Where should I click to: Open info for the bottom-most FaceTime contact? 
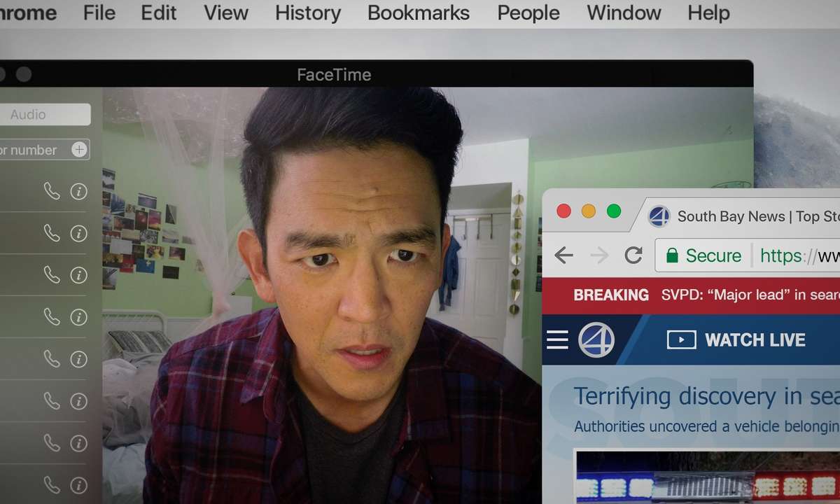pos(79,485)
